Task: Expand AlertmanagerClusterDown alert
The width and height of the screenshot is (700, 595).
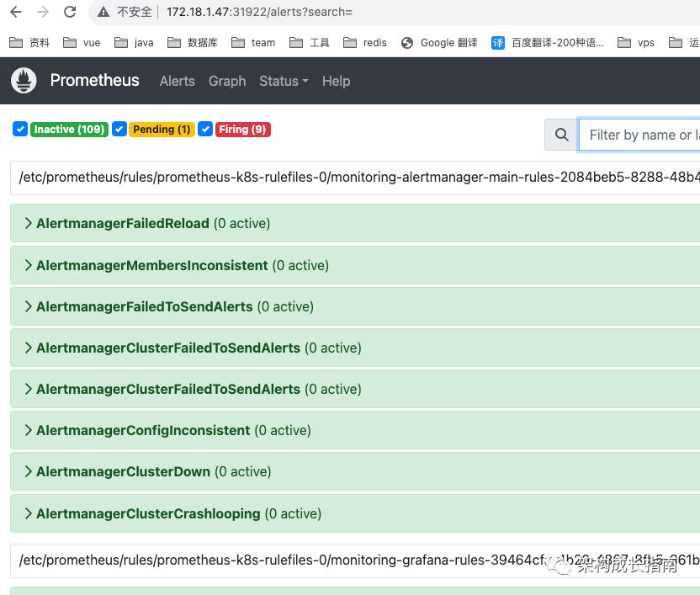Action: point(355,471)
